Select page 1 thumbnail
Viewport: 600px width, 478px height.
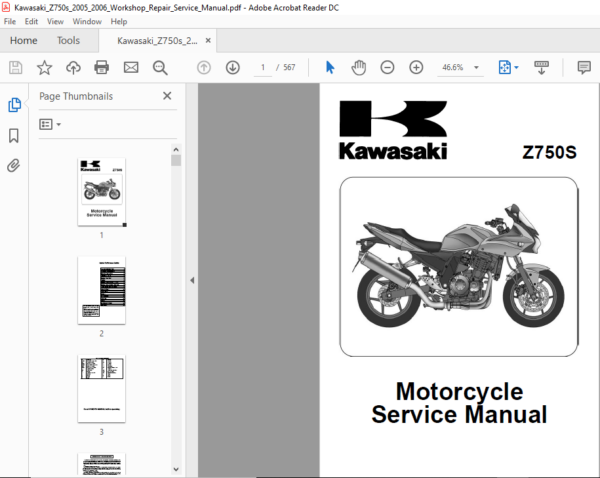coord(102,192)
